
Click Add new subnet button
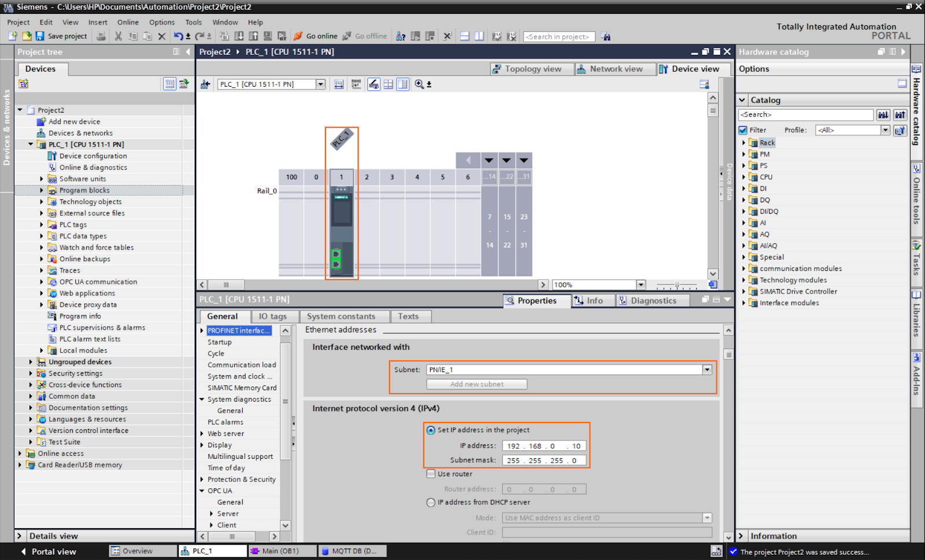pos(477,384)
